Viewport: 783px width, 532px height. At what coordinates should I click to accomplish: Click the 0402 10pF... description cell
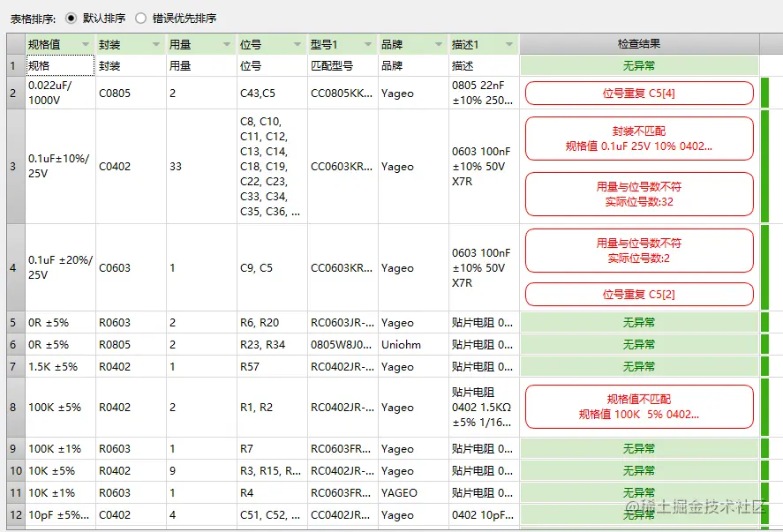(x=484, y=514)
